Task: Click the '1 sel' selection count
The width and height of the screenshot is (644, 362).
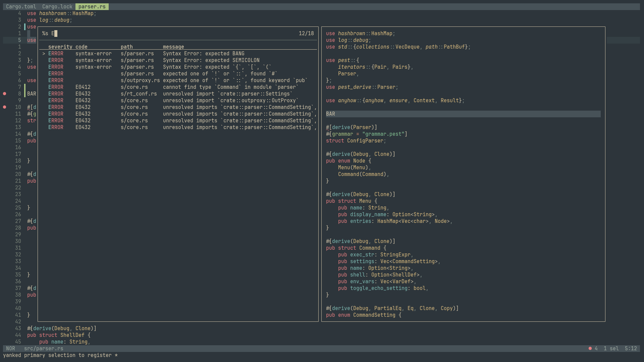Action: (611, 349)
